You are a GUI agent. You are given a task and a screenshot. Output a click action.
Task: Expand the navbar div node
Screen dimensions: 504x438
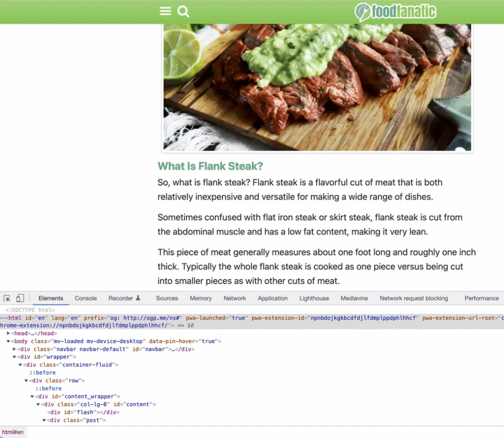(x=14, y=349)
